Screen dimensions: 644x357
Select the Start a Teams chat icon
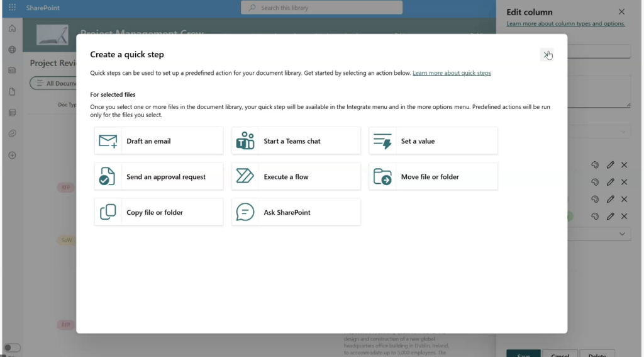[x=245, y=141]
